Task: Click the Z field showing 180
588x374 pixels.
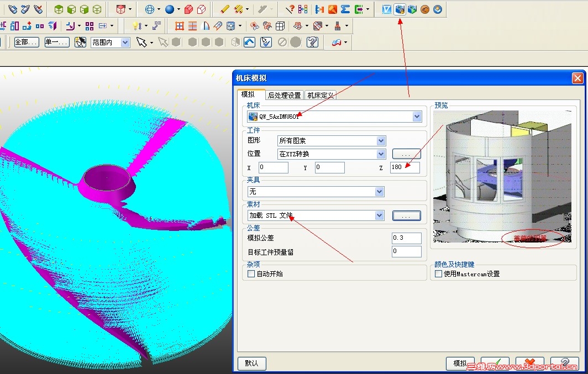Action: coord(405,167)
